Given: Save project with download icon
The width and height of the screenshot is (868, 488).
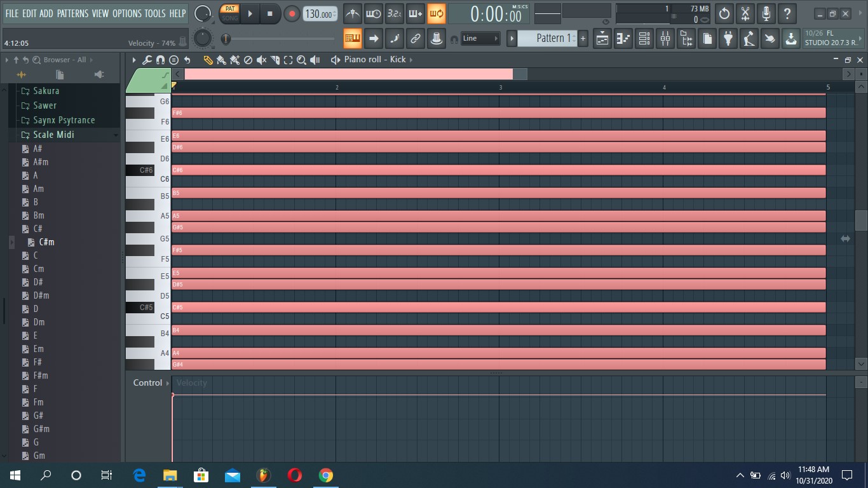Looking at the screenshot, I should tap(790, 39).
